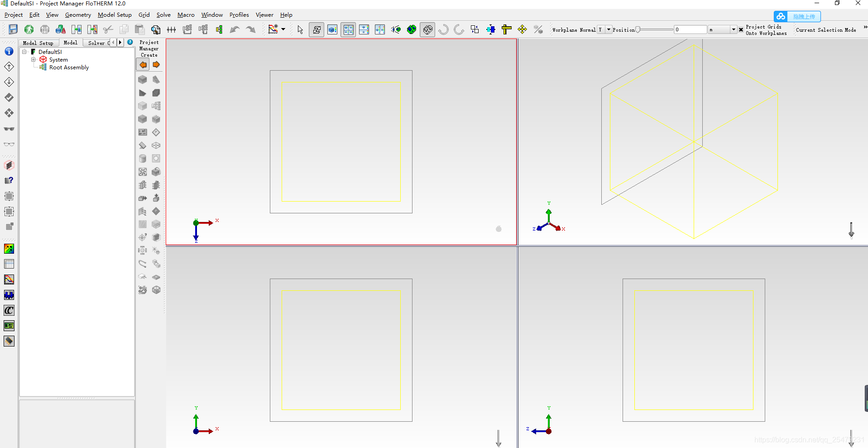The width and height of the screenshot is (868, 448).
Task: Toggle Project Grids Onto Workplanes checkbox
Action: 741,30
